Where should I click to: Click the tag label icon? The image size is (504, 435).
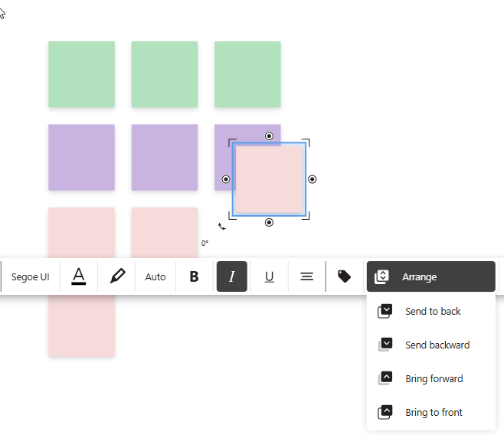pyautogui.click(x=344, y=276)
